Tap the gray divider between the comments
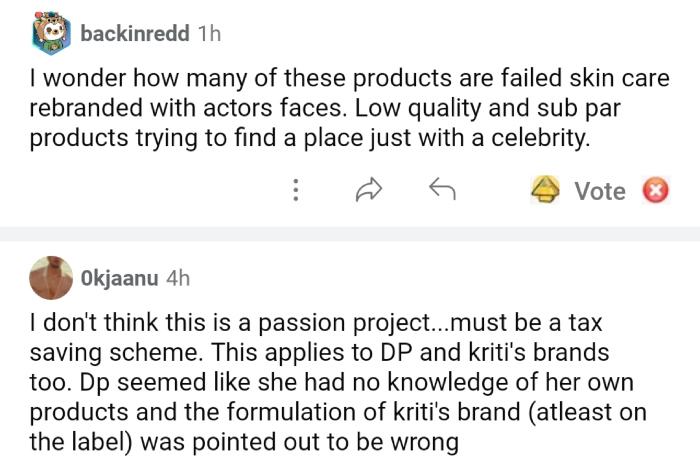 coord(350,234)
